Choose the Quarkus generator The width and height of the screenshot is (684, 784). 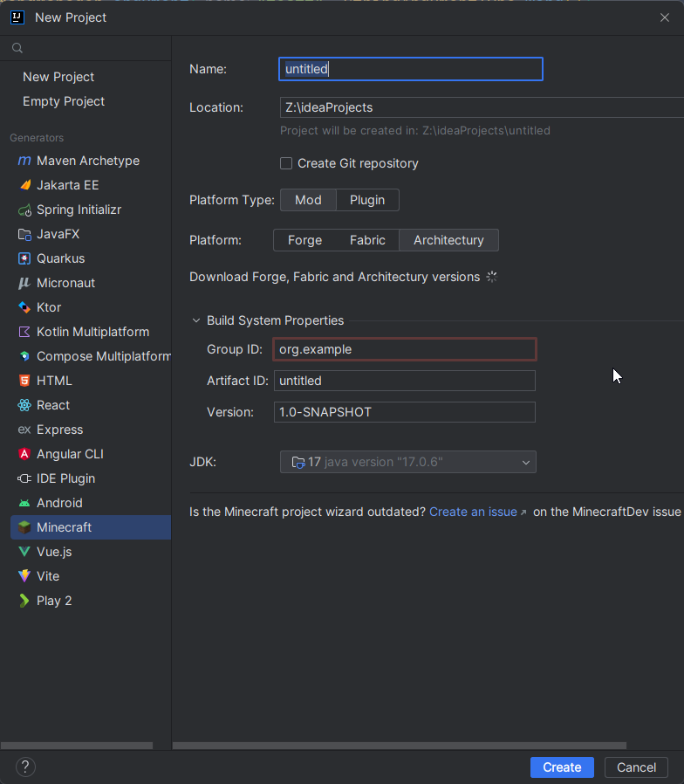point(65,258)
